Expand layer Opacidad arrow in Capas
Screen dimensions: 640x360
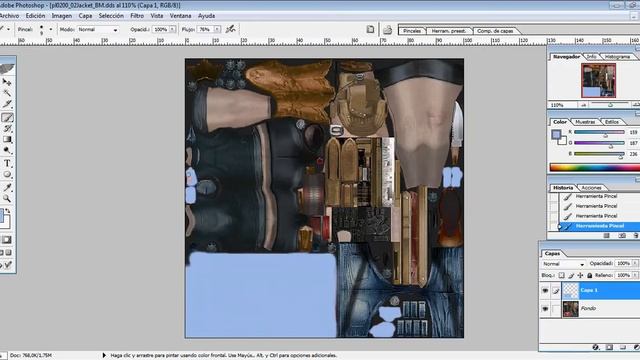(635, 264)
